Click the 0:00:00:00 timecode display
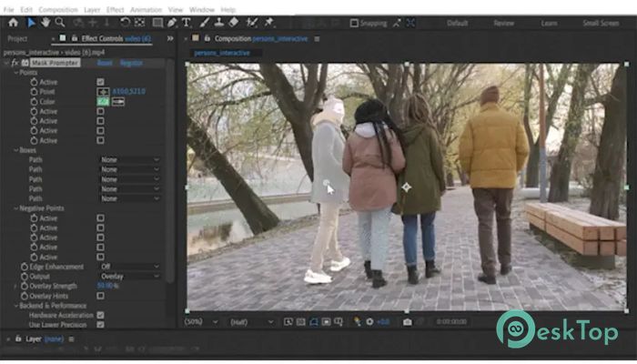Viewport: 637px width, 364px height. [x=451, y=322]
